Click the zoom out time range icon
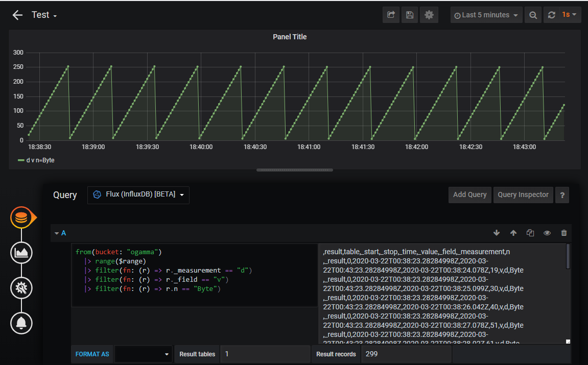 tap(533, 15)
